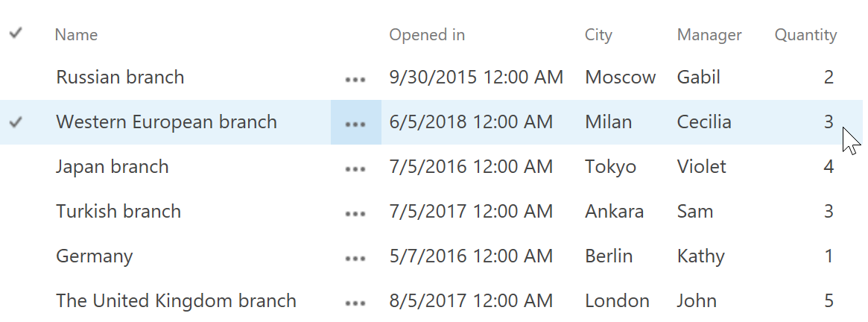Sort by the Name column header
Image resolution: width=868 pixels, height=322 pixels.
77,35
